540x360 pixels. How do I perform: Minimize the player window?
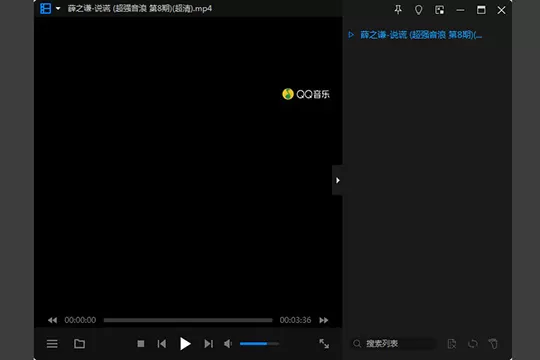point(460,10)
